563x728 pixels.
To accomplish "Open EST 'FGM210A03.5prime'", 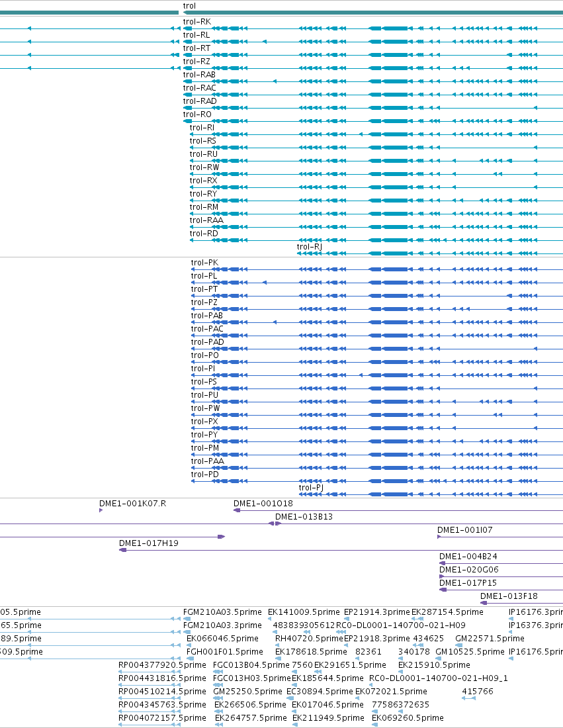I will pyautogui.click(x=222, y=612).
